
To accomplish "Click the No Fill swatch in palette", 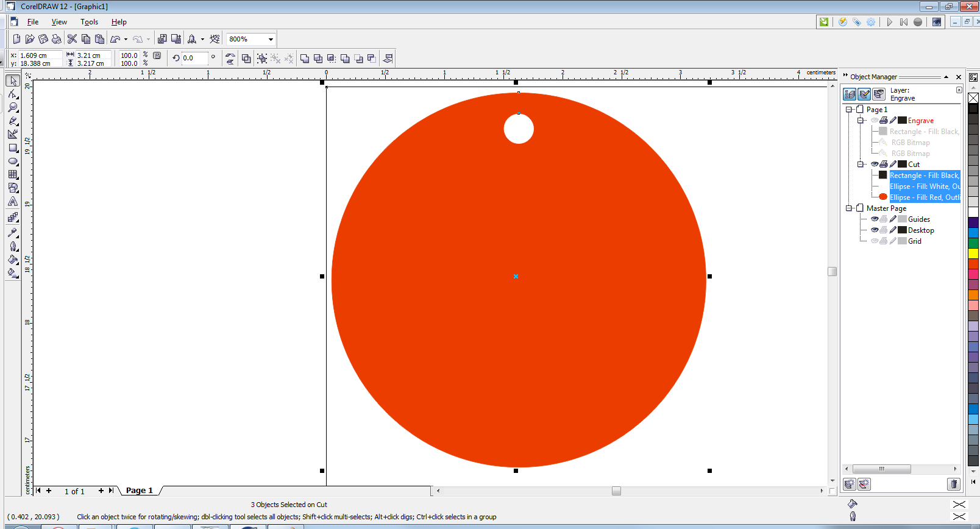I will click(x=973, y=98).
